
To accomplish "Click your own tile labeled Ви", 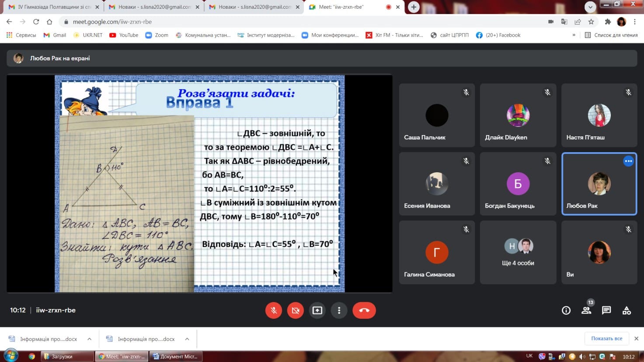I will coord(599,252).
